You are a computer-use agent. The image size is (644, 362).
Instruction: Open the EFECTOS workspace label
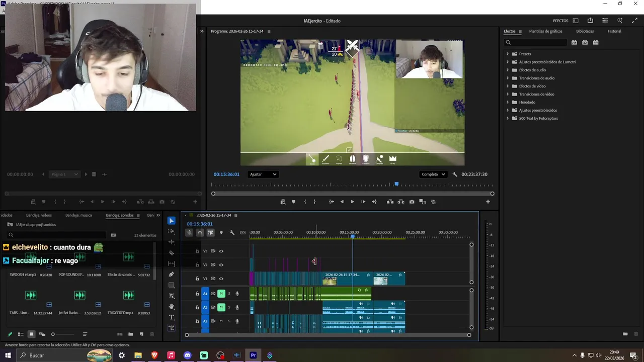(560, 21)
